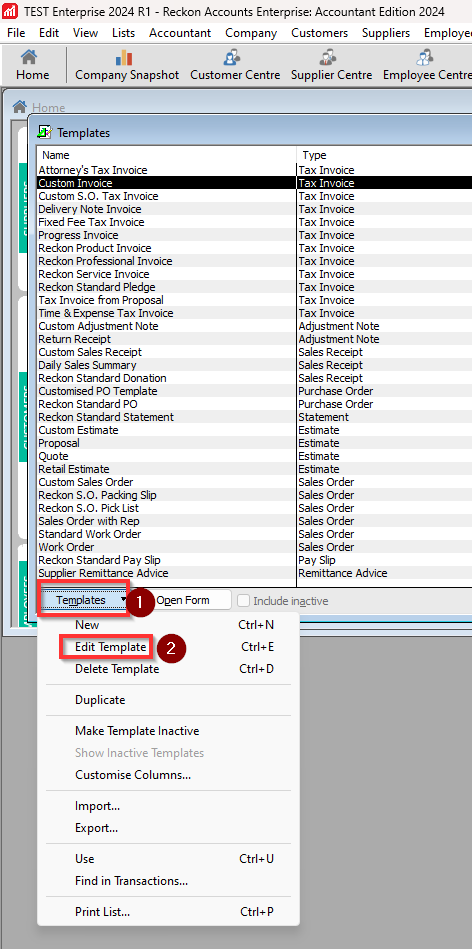472x949 pixels.
Task: Select Time & Expense Tax Invoice
Action: 254,313
